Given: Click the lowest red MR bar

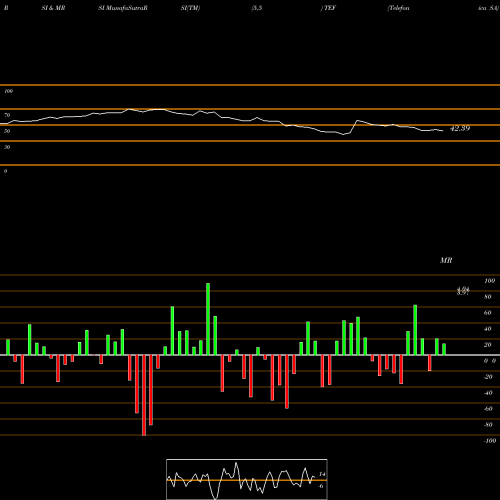Looking at the screenshot, I should click(144, 395).
